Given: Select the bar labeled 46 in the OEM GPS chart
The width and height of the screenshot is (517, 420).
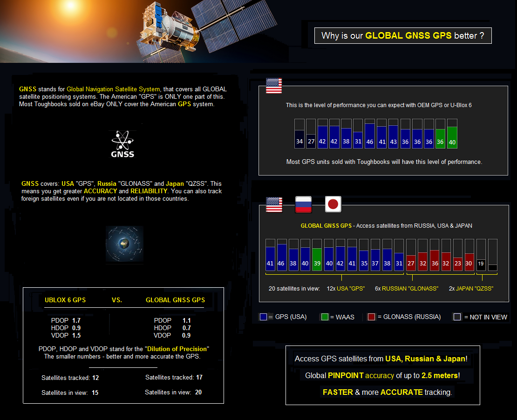Looking at the screenshot, I should [x=370, y=134].
